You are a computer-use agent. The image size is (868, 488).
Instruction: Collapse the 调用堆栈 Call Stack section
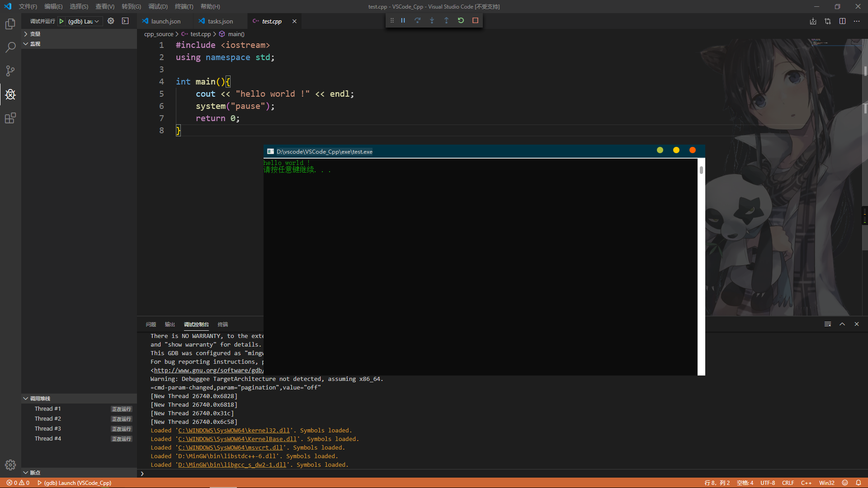pos(79,399)
